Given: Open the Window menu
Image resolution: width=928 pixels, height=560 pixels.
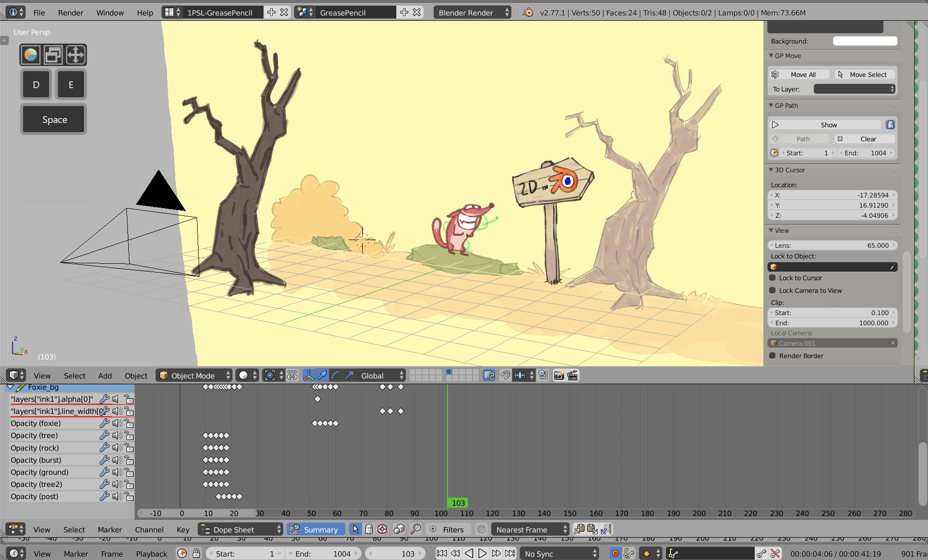Looking at the screenshot, I should 110,13.
